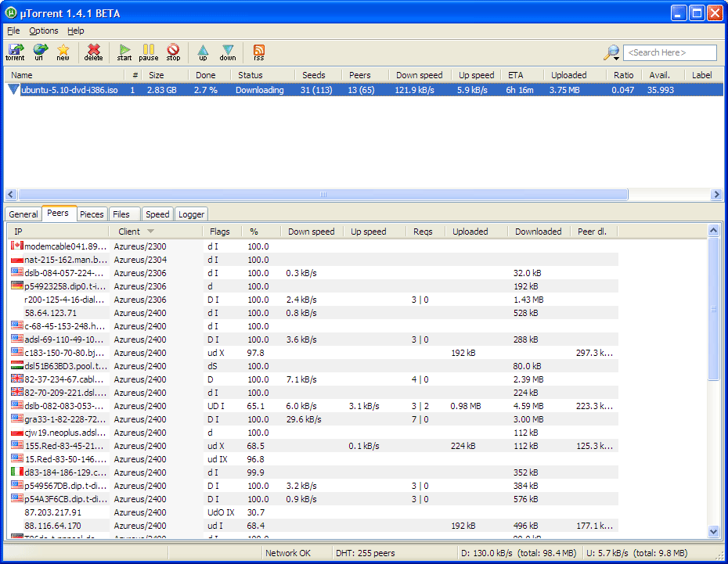Open the search engine magnifier dropdown
The image size is (728, 564).
click(x=611, y=52)
